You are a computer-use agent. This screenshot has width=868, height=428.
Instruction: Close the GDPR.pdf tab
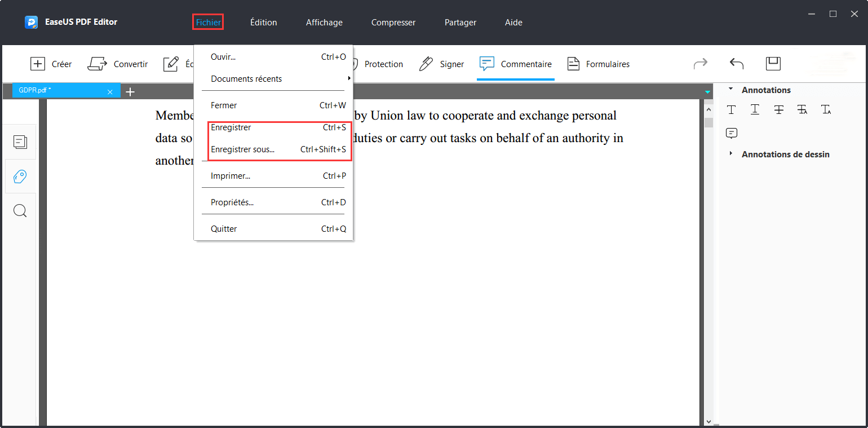click(110, 91)
